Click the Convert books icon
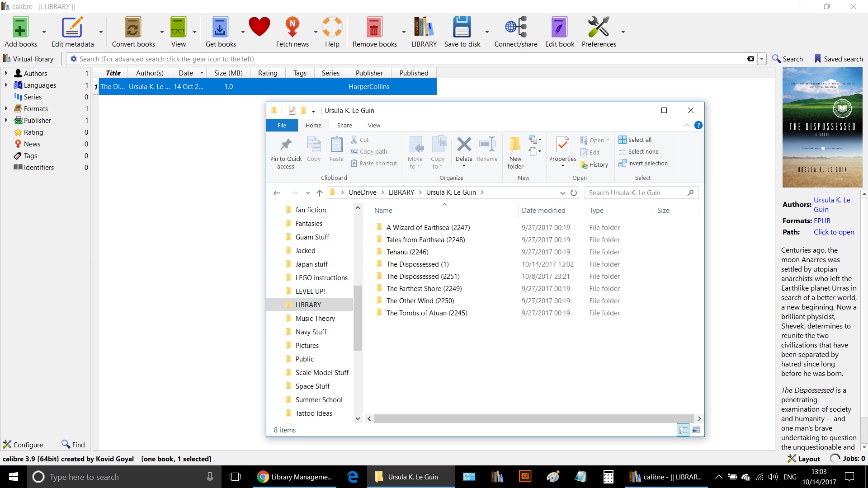 [x=133, y=28]
